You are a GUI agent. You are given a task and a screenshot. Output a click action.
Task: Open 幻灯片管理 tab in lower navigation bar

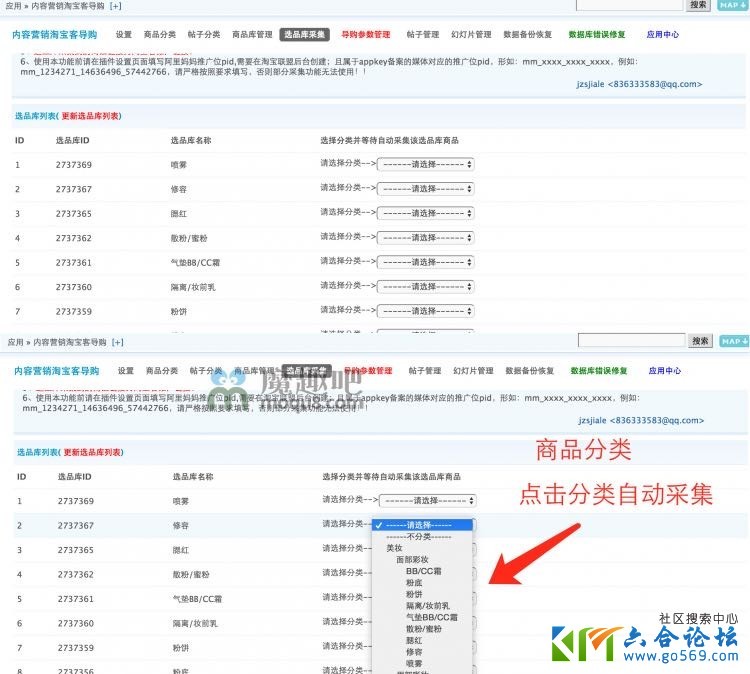coord(473,371)
